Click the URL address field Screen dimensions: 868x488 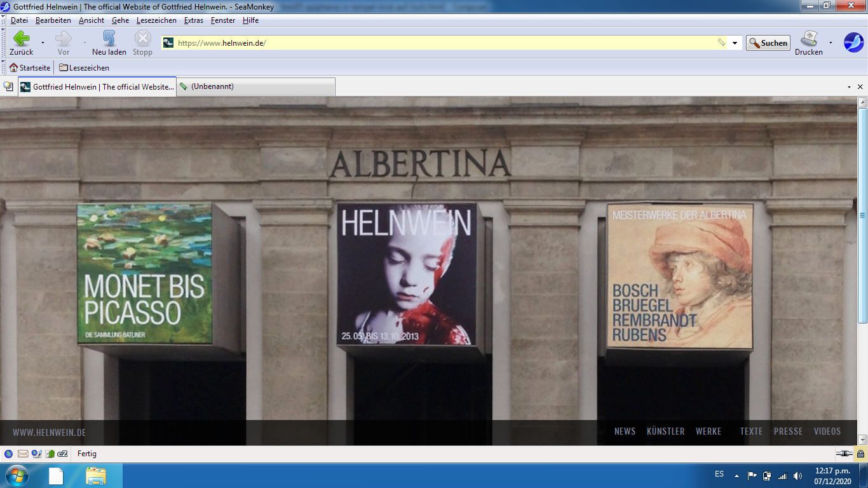445,43
